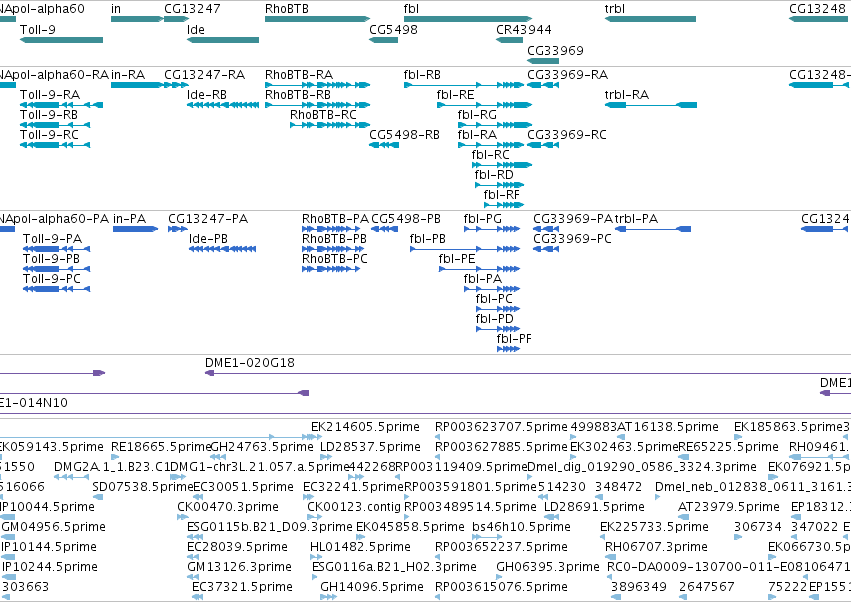
Task: Click transcript CG13247-RA
Action: pos(176,85)
